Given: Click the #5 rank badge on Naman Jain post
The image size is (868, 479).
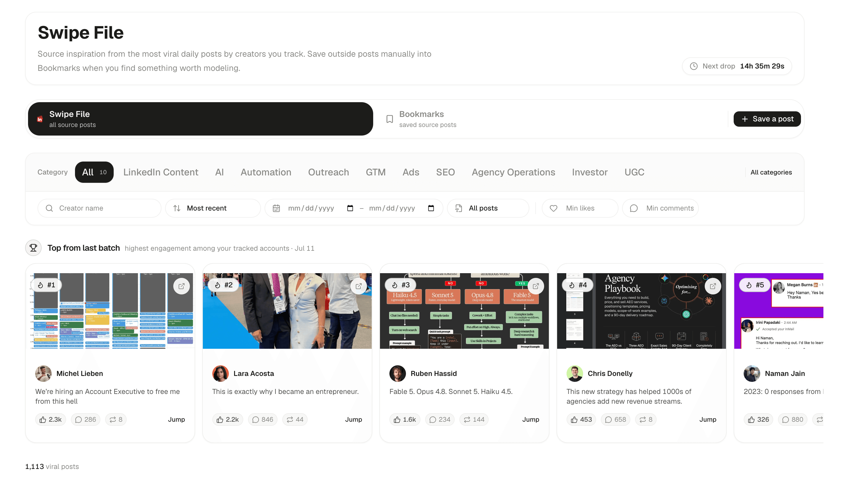Looking at the screenshot, I should tap(755, 285).
